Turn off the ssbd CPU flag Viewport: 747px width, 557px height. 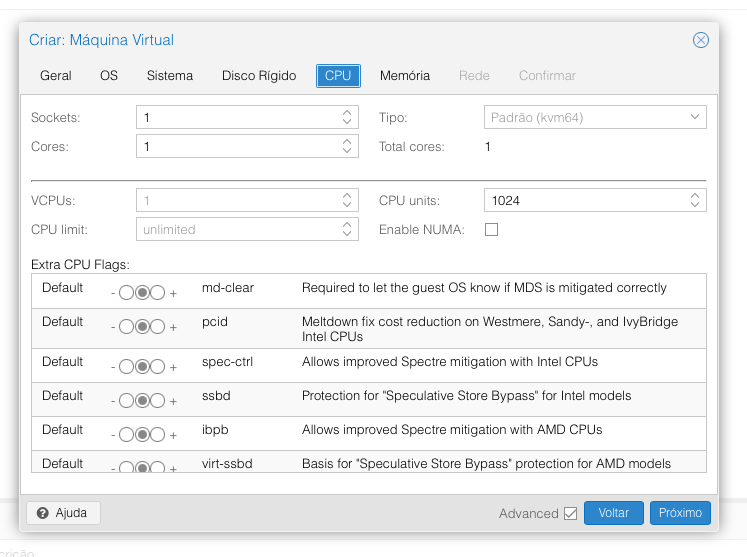point(126,401)
